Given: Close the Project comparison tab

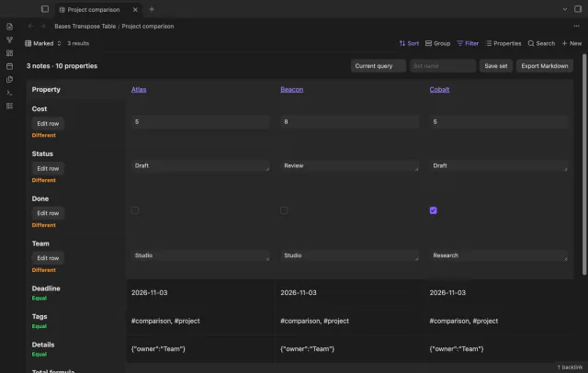Looking at the screenshot, I should [135, 10].
